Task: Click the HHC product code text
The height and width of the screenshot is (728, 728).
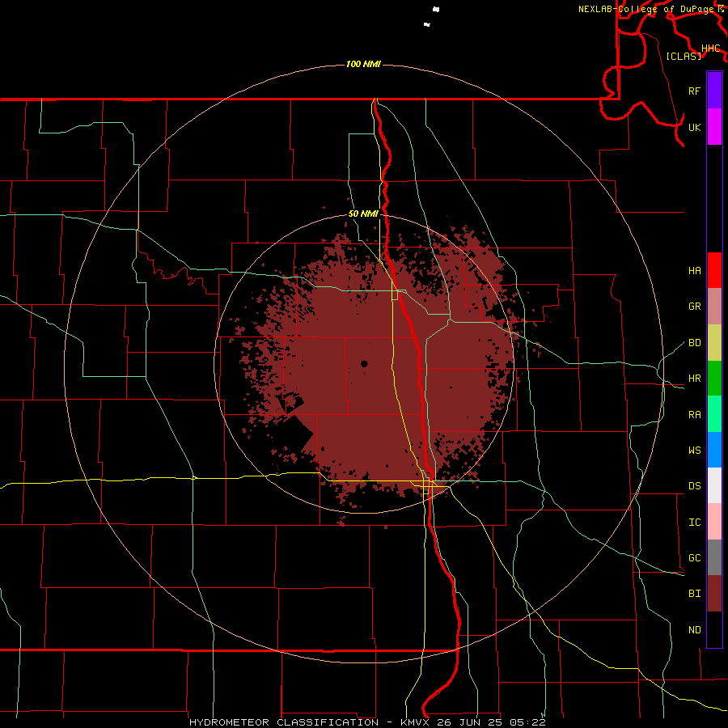Action: [710, 49]
